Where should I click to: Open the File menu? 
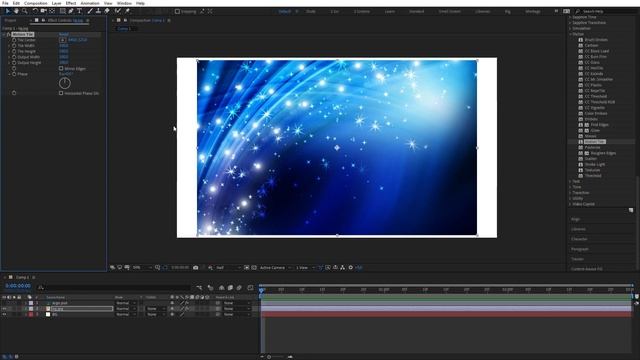pyautogui.click(x=5, y=3)
